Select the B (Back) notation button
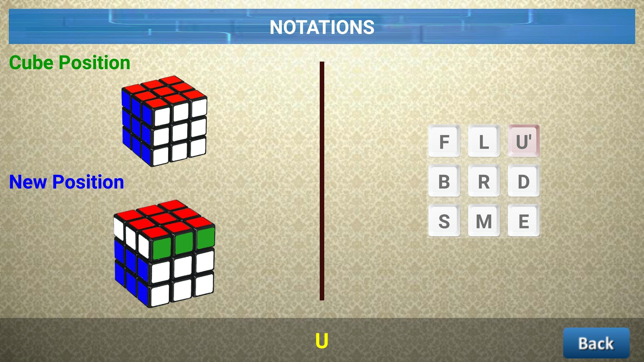 (444, 181)
